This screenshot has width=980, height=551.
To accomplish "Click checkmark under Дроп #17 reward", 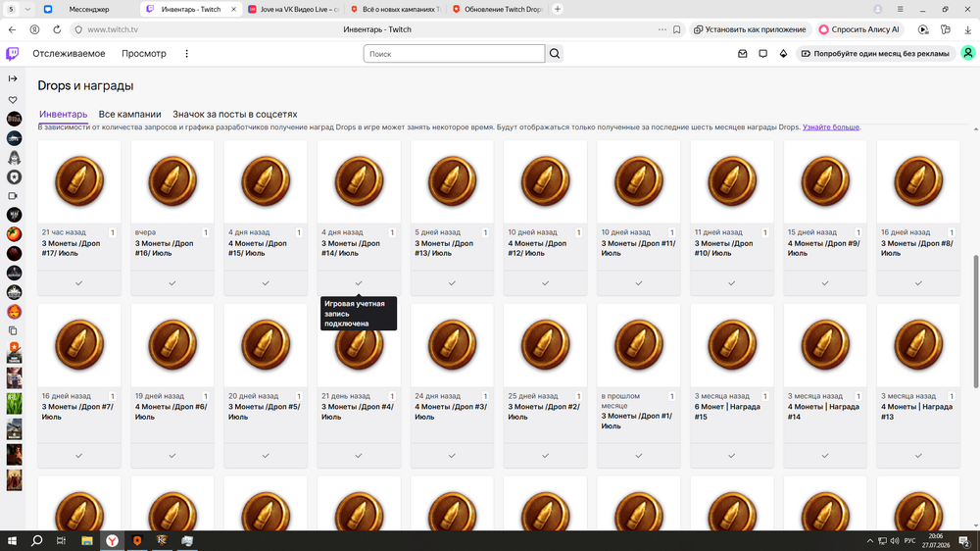I will tap(78, 283).
